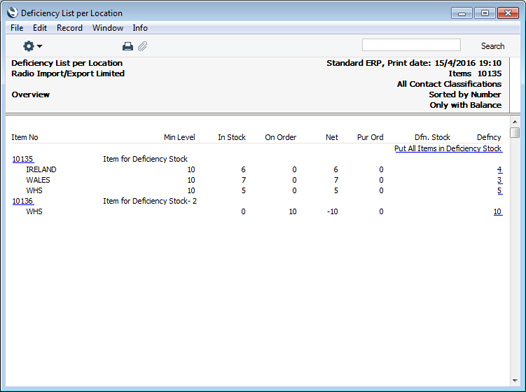The width and height of the screenshot is (526, 392).
Task: Minimize the Deficiency List window
Action: pyautogui.click(x=462, y=13)
